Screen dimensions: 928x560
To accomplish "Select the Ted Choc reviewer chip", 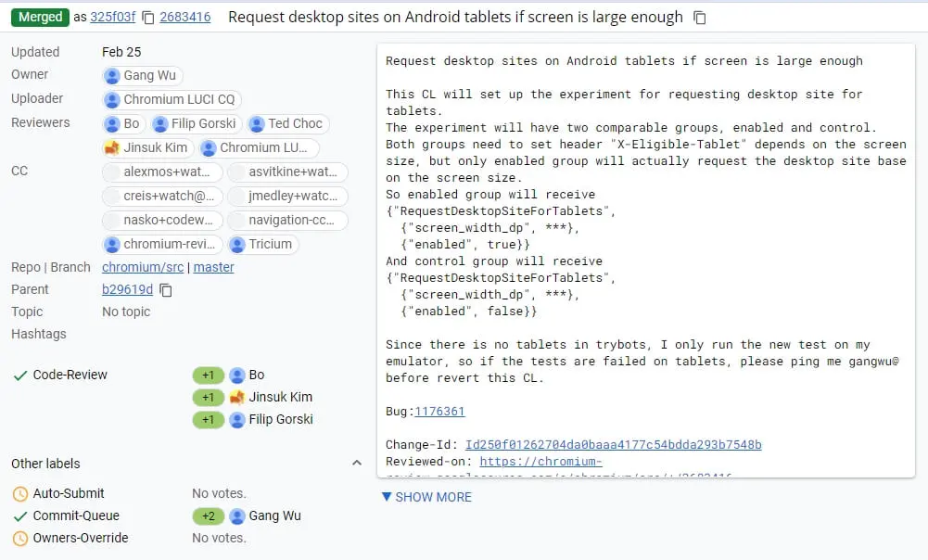I will (x=287, y=122).
